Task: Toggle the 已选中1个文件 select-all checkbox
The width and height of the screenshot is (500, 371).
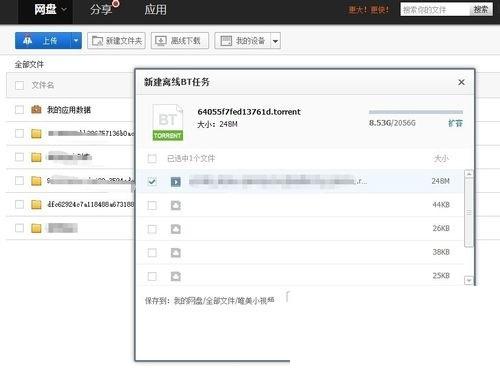Action: pos(152,158)
